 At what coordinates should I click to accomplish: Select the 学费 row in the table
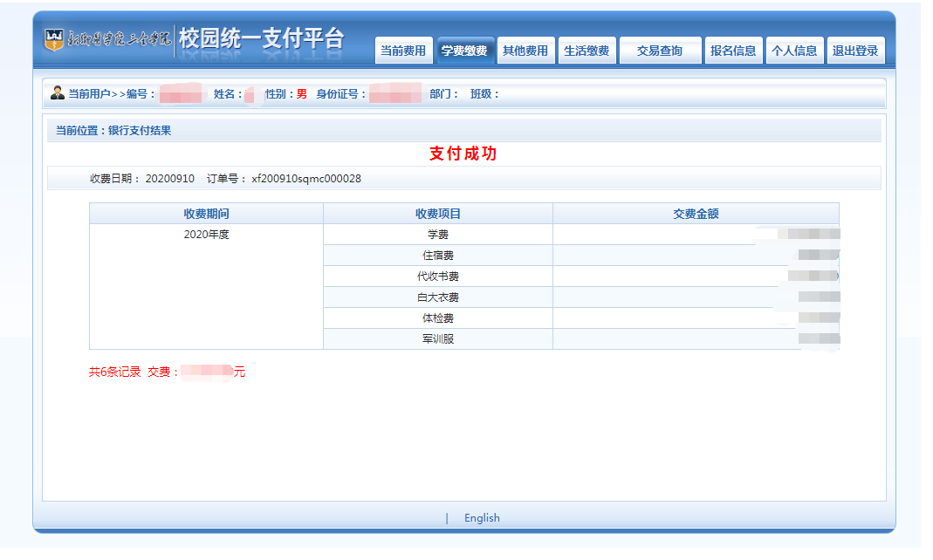tap(438, 235)
